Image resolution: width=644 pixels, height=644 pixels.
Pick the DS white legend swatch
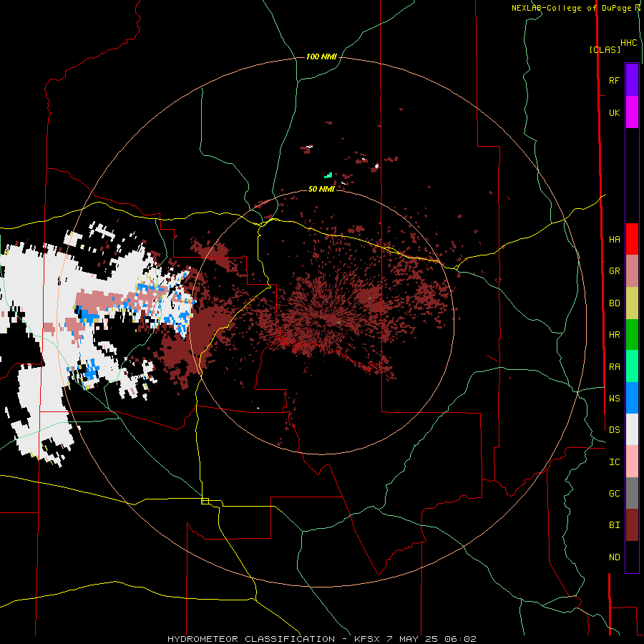click(x=632, y=429)
